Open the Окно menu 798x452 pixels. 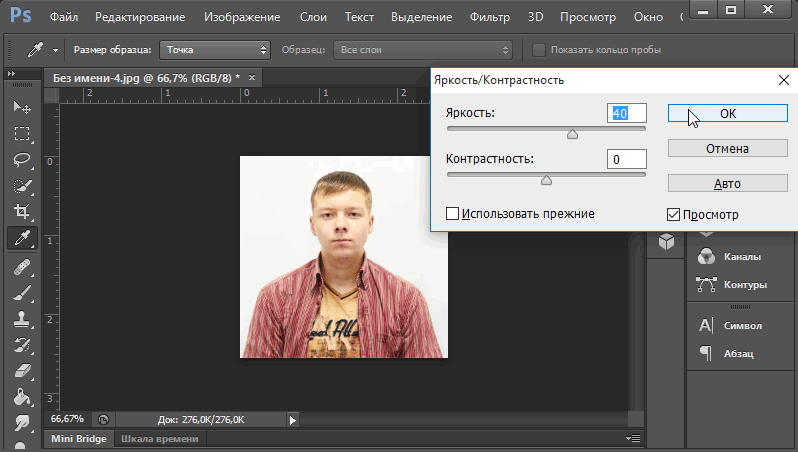coord(648,17)
